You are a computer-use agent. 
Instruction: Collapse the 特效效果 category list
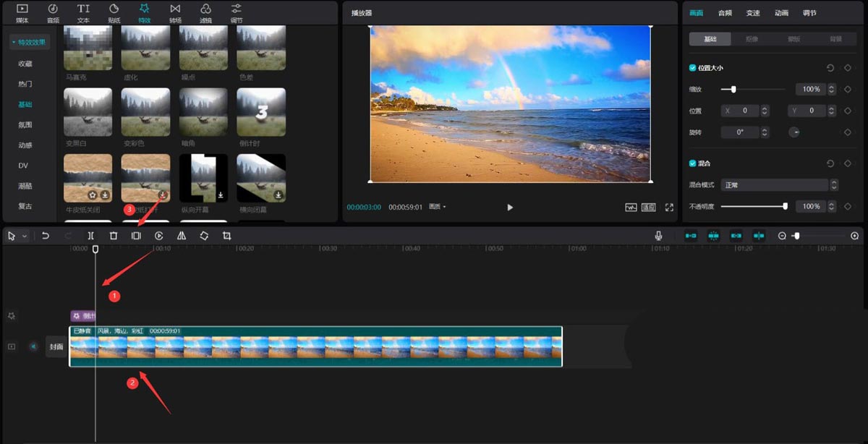[x=30, y=43]
